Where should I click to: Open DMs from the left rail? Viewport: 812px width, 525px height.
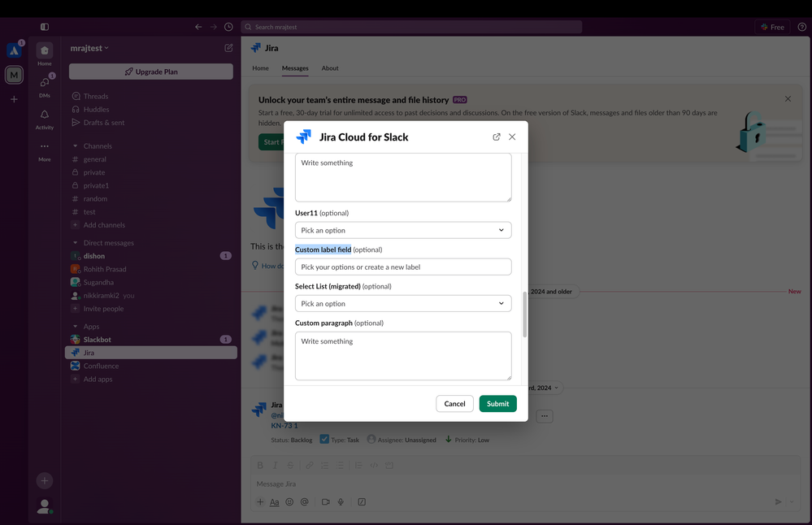coord(45,86)
